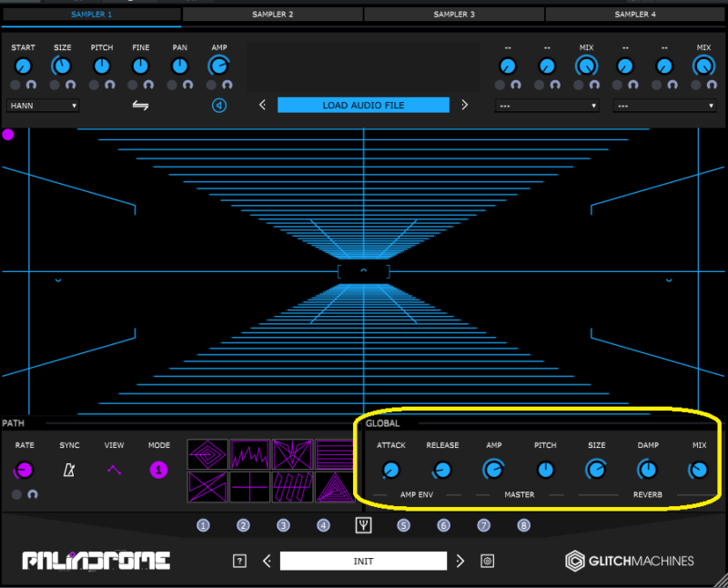Click the reverse playback speaker icon
This screenshot has height=588, width=728.
click(x=219, y=106)
